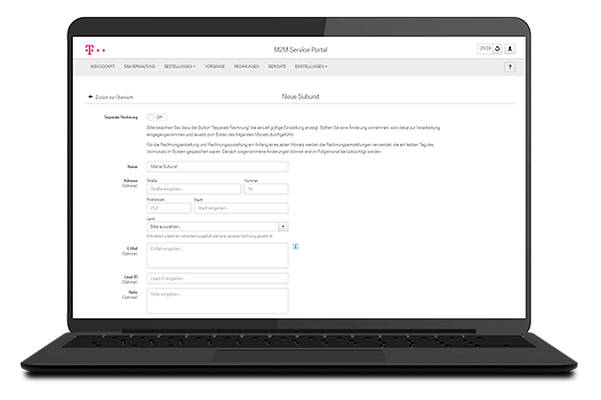Viewport: 601px width, 400px height.
Task: Click the Stadt input field
Action: click(241, 208)
